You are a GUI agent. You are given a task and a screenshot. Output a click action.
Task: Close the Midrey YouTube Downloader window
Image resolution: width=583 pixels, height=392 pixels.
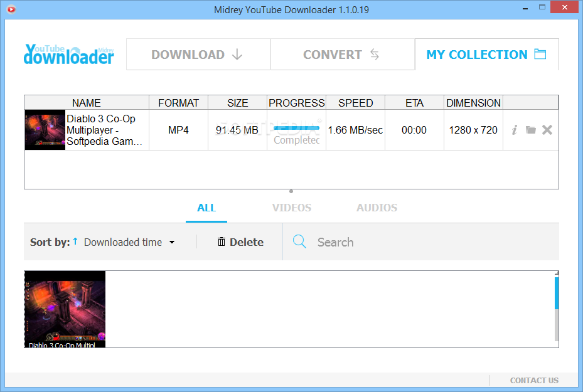point(565,7)
